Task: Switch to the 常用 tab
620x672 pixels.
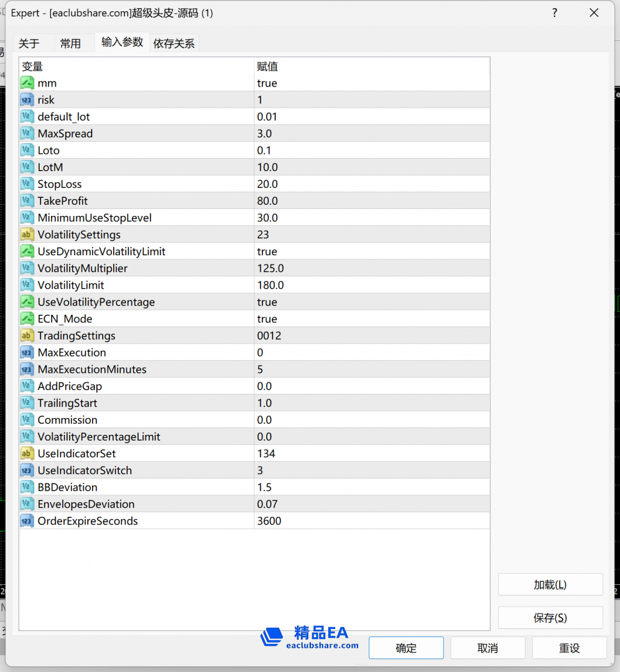Action: pyautogui.click(x=70, y=43)
